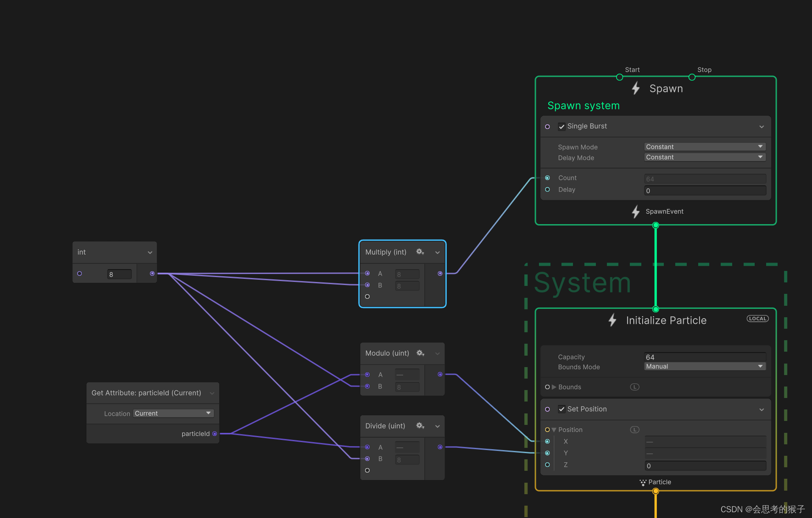This screenshot has height=518, width=812.
Task: Collapse the Multiply (int) node header chevron
Action: coord(437,251)
